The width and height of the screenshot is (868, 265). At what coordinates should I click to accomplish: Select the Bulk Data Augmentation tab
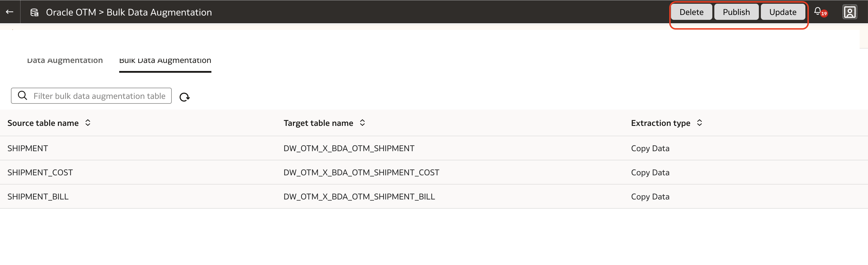click(165, 61)
